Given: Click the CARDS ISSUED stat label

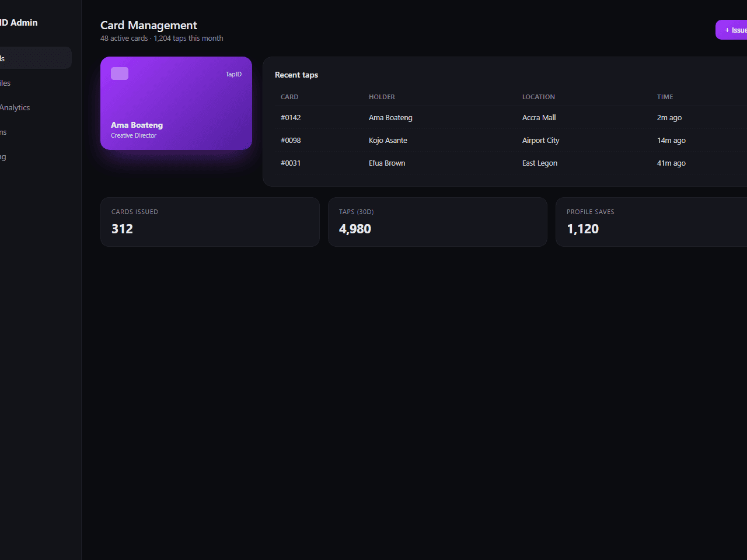Looking at the screenshot, I should click(135, 212).
